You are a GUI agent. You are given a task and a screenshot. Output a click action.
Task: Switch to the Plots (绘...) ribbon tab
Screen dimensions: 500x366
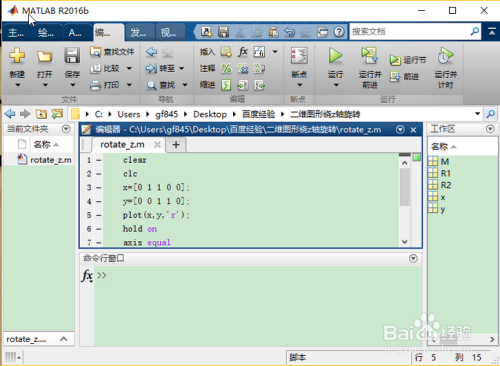[46, 33]
